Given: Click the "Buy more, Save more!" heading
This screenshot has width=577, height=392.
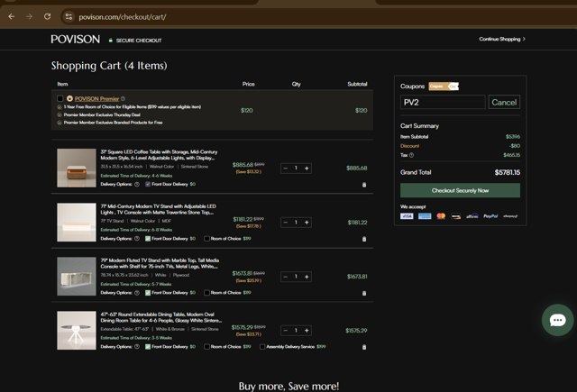Looking at the screenshot, I should 288,386.
